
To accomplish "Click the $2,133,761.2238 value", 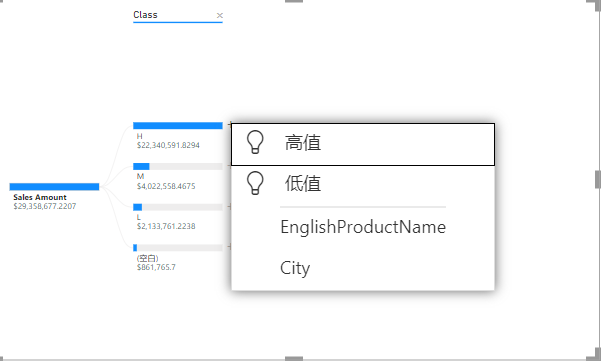I will (x=166, y=226).
